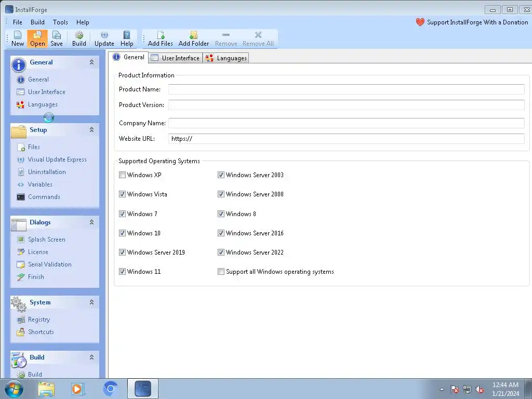Uncheck Windows Server 2003
532x399 pixels.
click(x=221, y=175)
